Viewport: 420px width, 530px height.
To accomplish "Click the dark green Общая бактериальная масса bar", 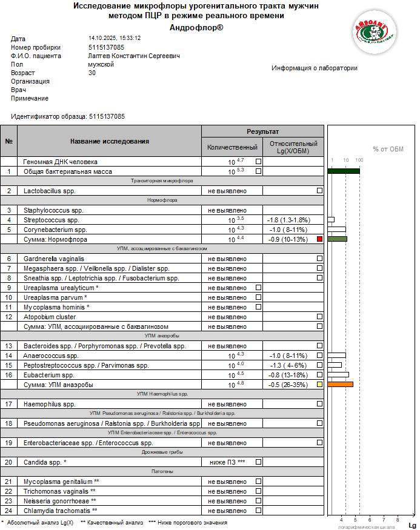I will point(343,171).
